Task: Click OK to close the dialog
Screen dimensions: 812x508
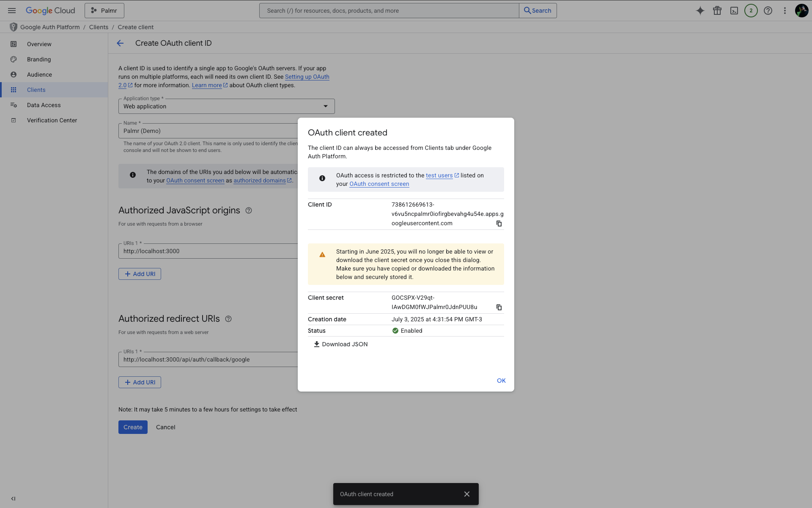Action: click(501, 381)
